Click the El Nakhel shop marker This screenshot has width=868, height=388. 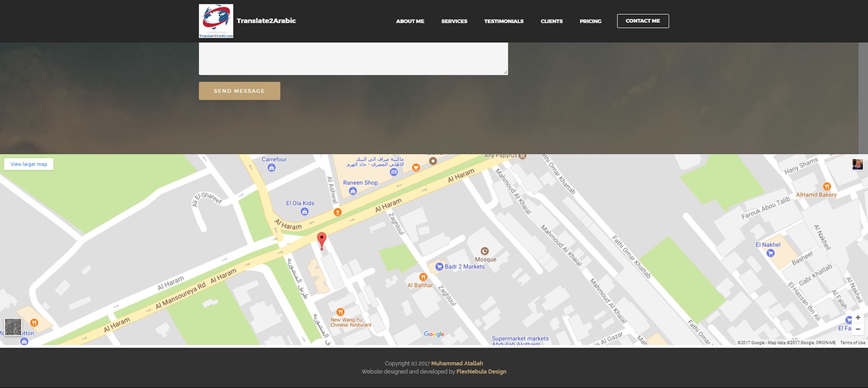tap(771, 253)
